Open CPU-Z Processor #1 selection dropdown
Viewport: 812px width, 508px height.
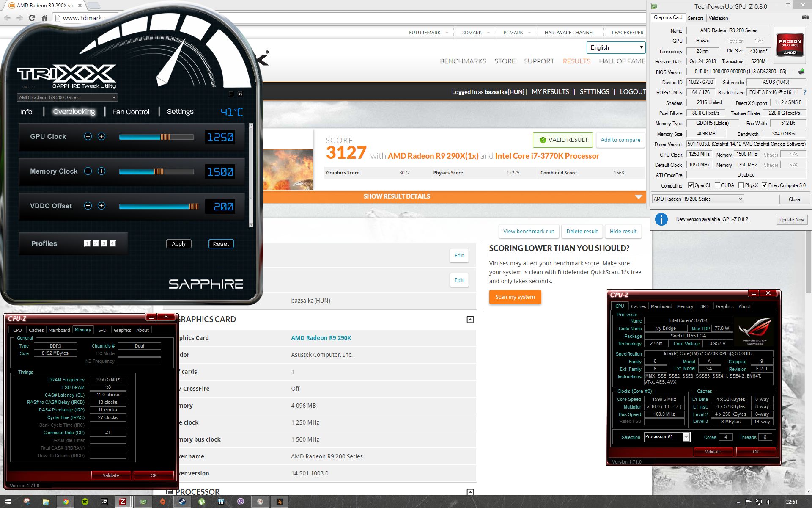tap(667, 437)
